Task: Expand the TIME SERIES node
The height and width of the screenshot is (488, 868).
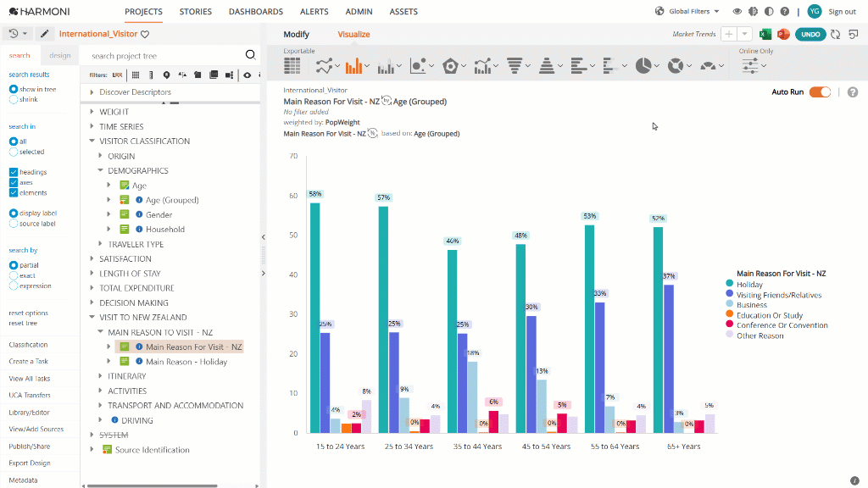Action: [92, 126]
